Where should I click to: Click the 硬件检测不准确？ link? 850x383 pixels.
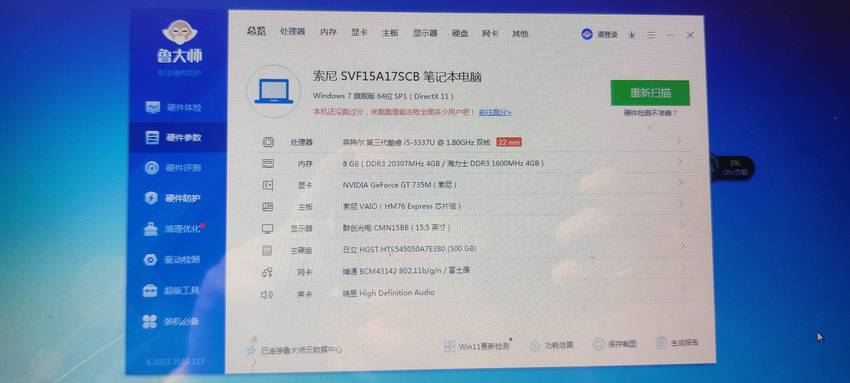651,113
